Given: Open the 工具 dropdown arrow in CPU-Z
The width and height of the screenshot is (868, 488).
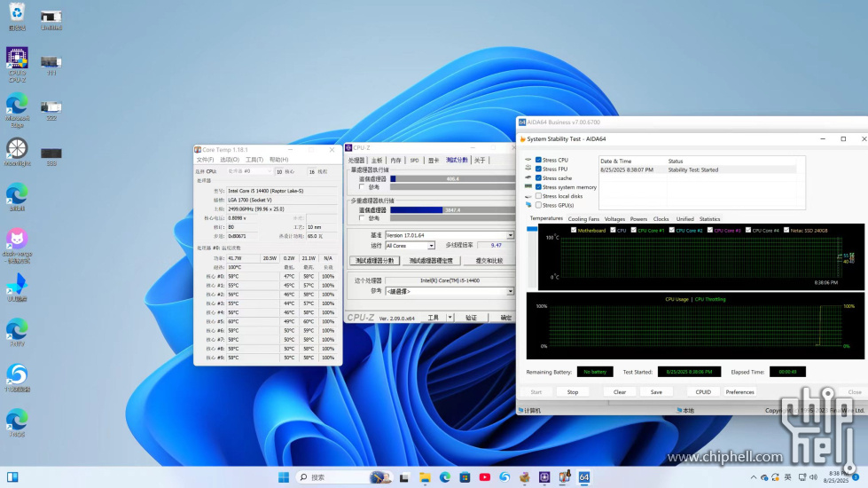Looking at the screenshot, I should point(450,318).
